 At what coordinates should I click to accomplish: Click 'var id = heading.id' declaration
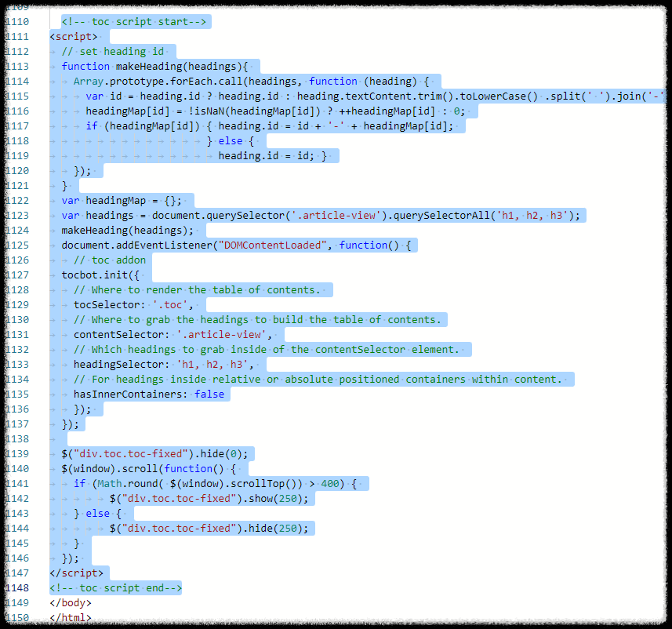tap(143, 96)
